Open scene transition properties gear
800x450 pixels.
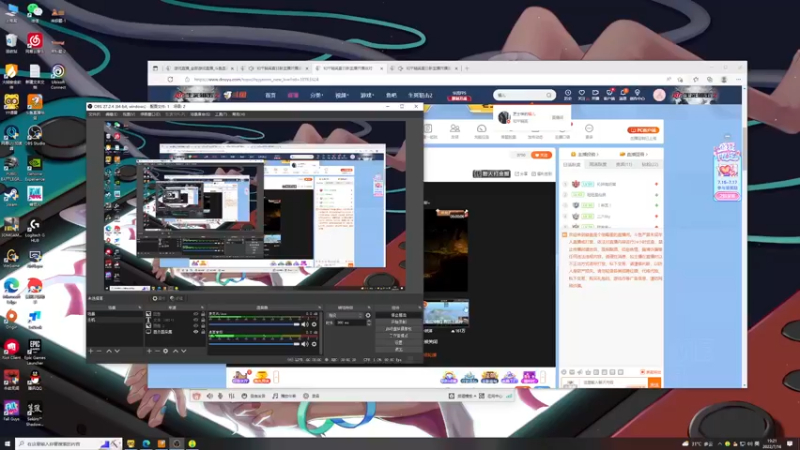click(368, 315)
